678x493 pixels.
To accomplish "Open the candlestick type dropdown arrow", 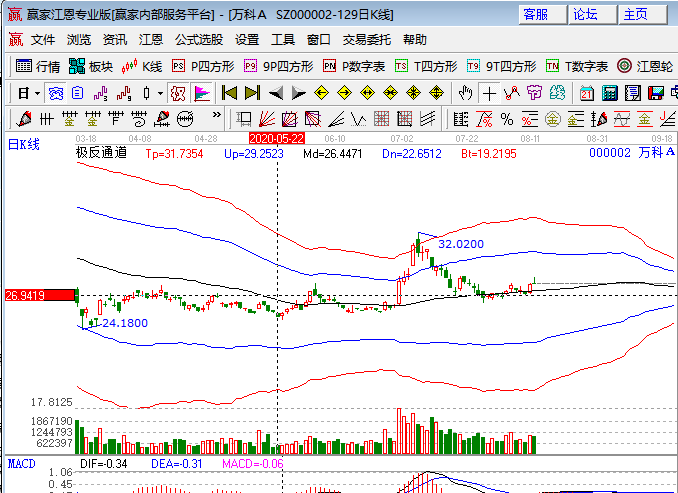I will tap(160, 93).
